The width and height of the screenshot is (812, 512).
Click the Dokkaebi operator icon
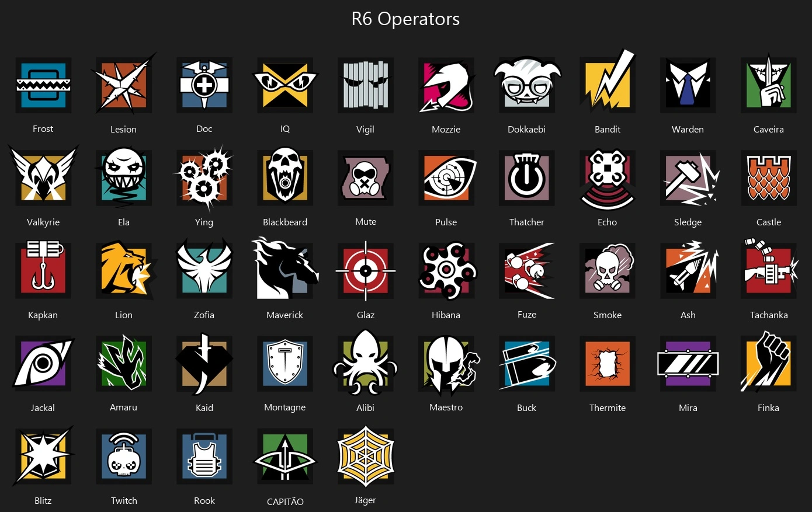click(527, 85)
